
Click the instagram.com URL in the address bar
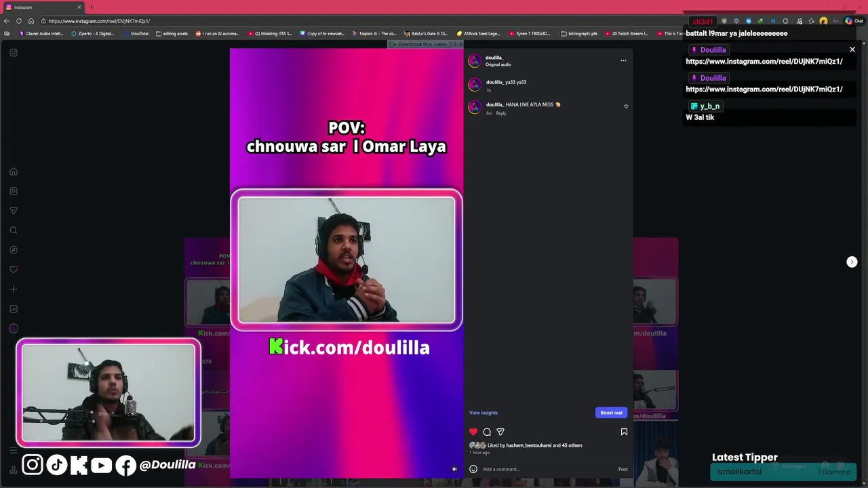click(99, 21)
